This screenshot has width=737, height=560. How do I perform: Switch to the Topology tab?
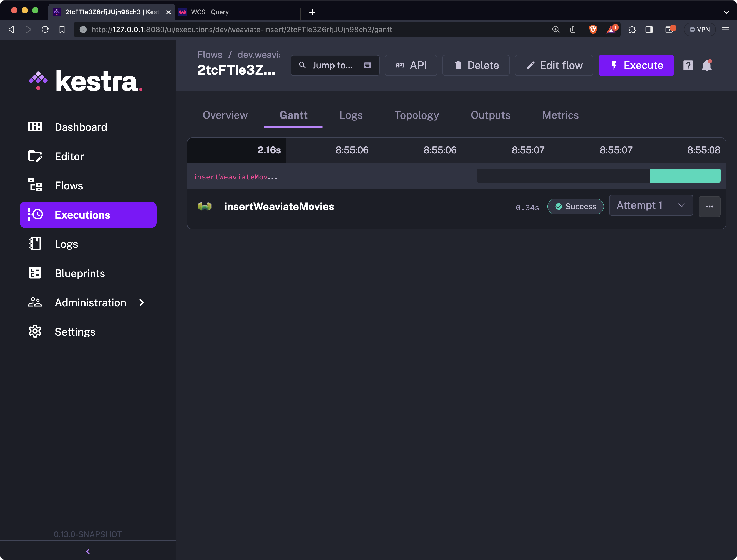click(416, 115)
